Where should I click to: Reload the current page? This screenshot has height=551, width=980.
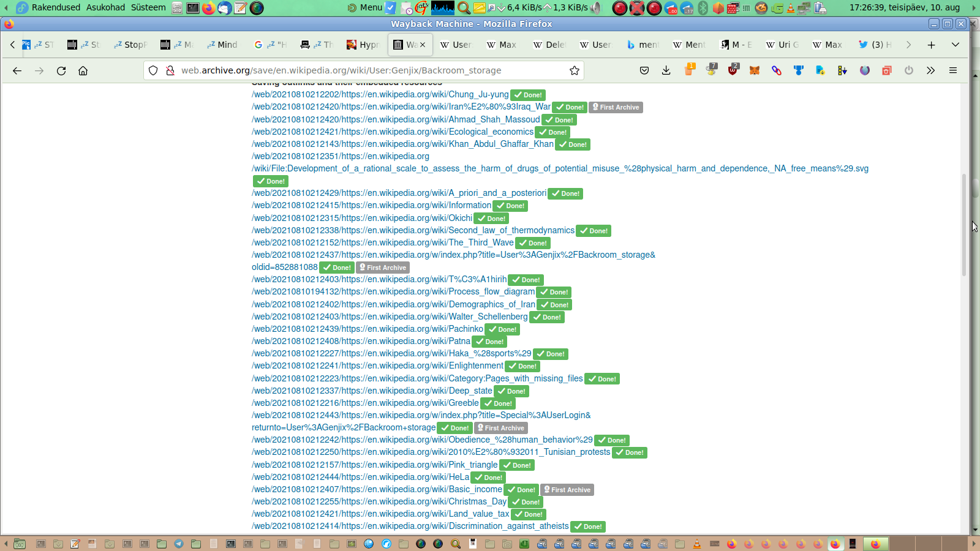61,70
